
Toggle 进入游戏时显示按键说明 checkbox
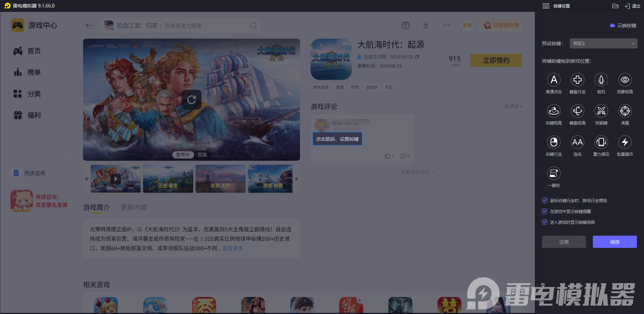pos(545,222)
